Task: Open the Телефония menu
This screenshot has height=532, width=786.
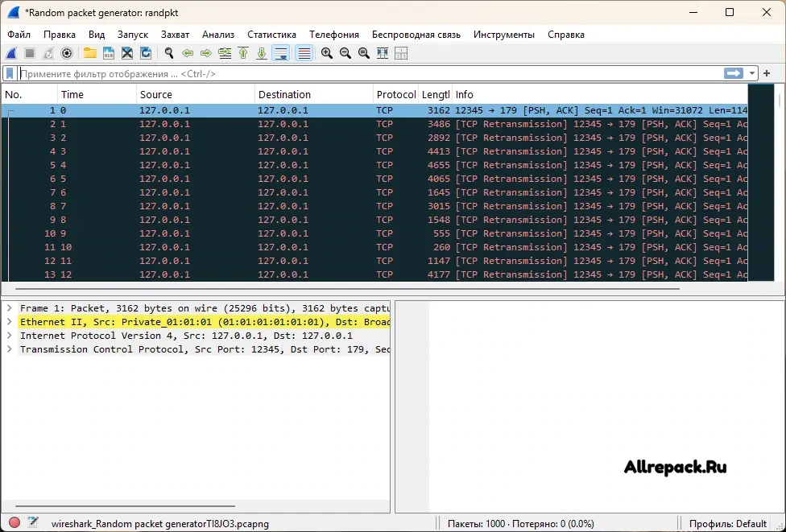Action: coord(334,35)
